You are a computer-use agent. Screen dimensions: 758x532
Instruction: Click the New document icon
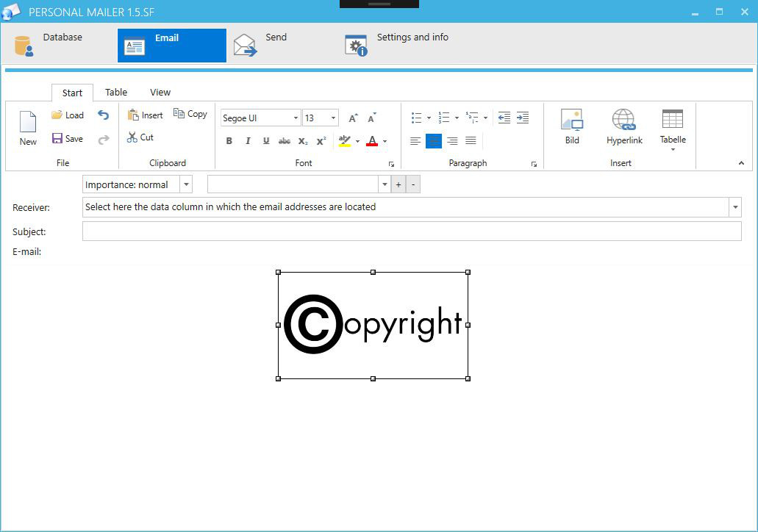(28, 121)
